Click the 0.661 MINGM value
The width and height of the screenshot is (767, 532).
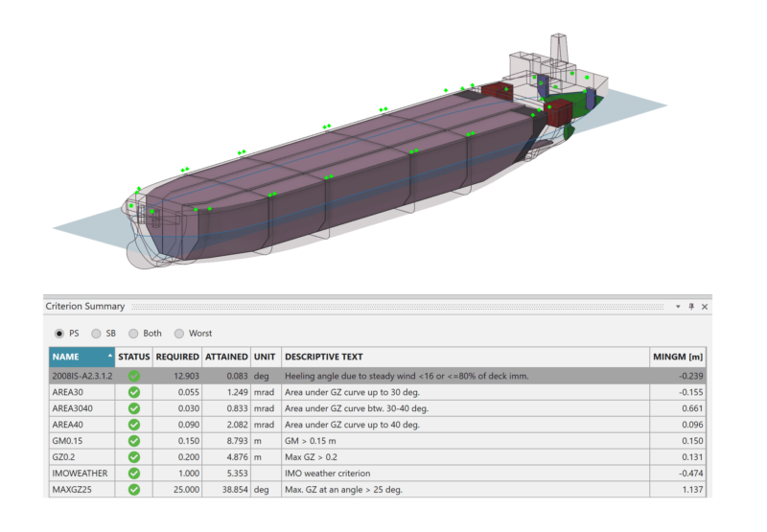click(x=692, y=408)
